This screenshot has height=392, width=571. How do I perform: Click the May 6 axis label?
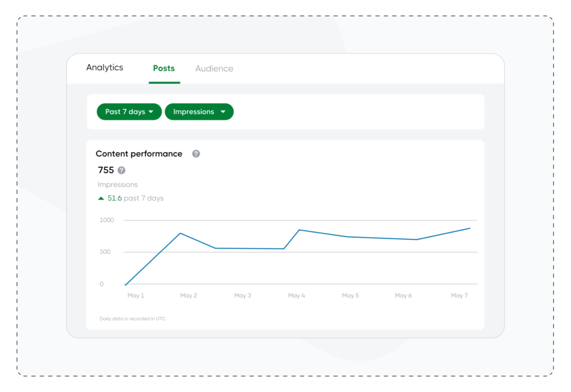click(403, 296)
